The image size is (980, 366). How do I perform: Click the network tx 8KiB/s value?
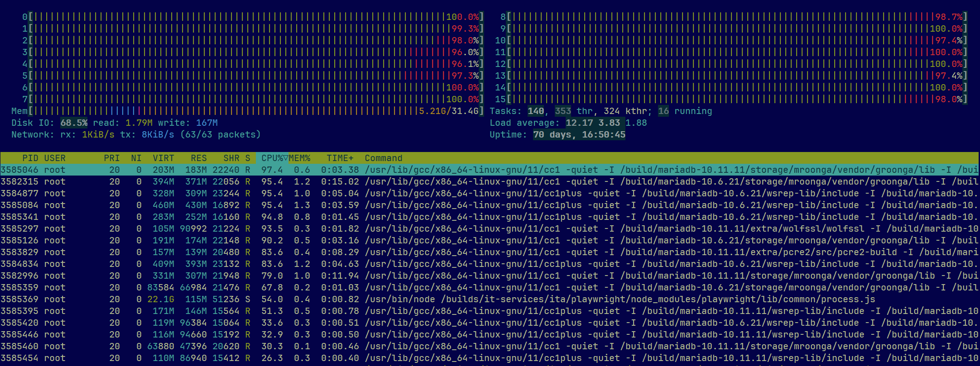(x=158, y=134)
